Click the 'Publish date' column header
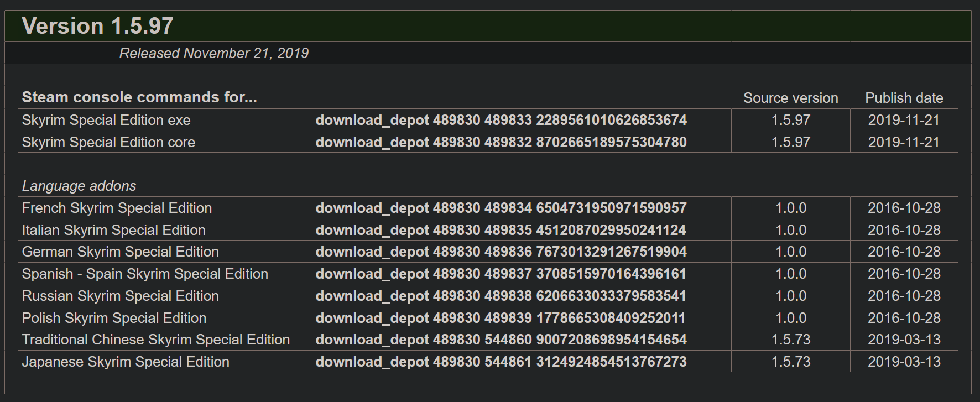980x402 pixels. click(x=904, y=98)
